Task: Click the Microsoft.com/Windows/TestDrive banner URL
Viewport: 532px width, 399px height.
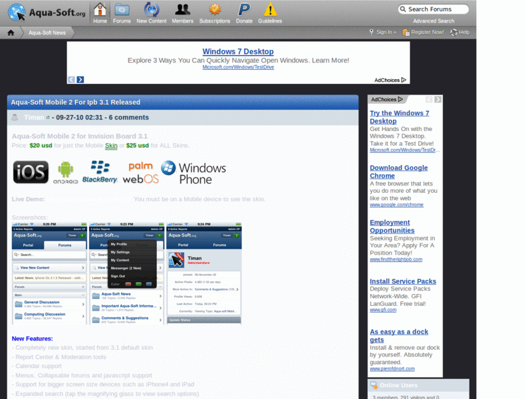Action: point(238,67)
